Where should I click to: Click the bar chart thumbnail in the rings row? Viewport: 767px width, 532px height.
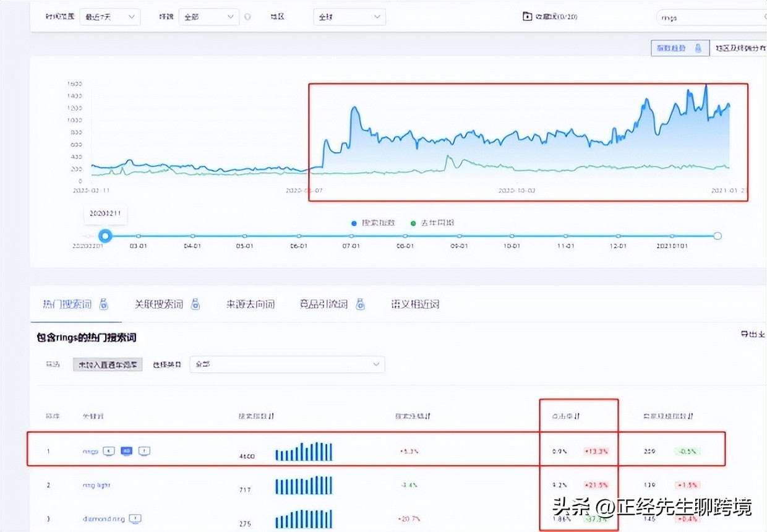tap(304, 452)
